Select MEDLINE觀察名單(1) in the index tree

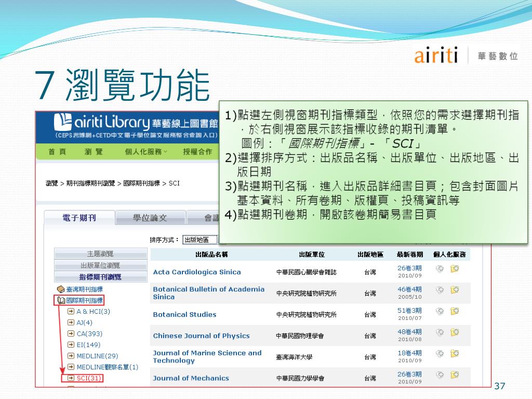(108, 367)
